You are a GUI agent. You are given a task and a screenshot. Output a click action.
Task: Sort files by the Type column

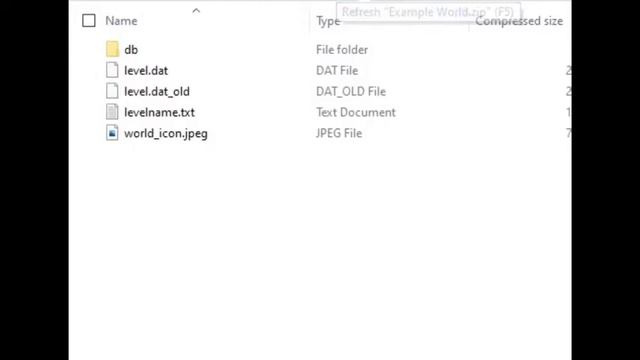(x=328, y=21)
